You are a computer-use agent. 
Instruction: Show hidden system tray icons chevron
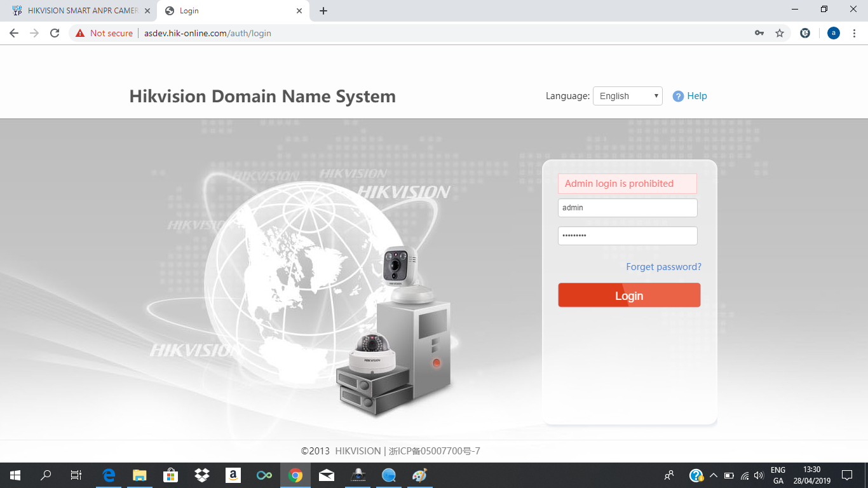pos(713,475)
